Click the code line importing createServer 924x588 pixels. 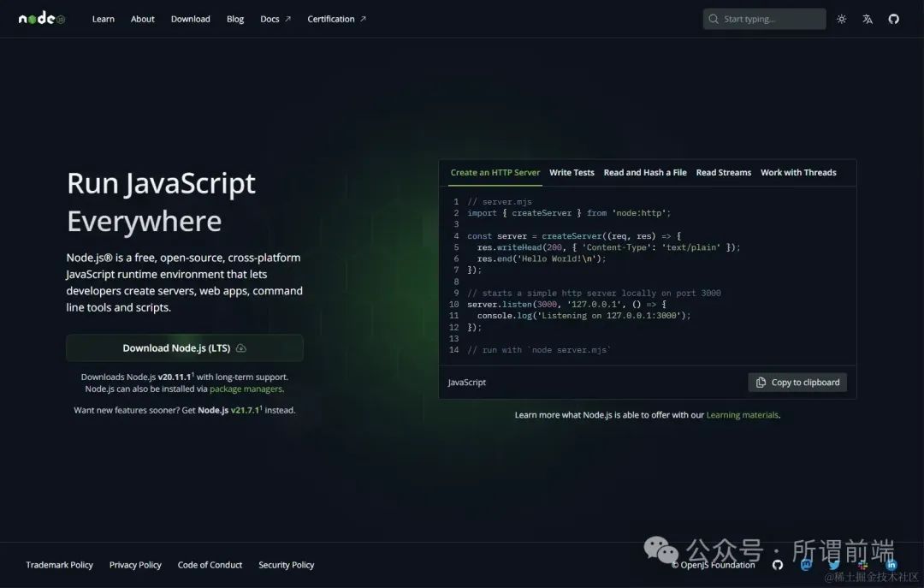pos(569,213)
